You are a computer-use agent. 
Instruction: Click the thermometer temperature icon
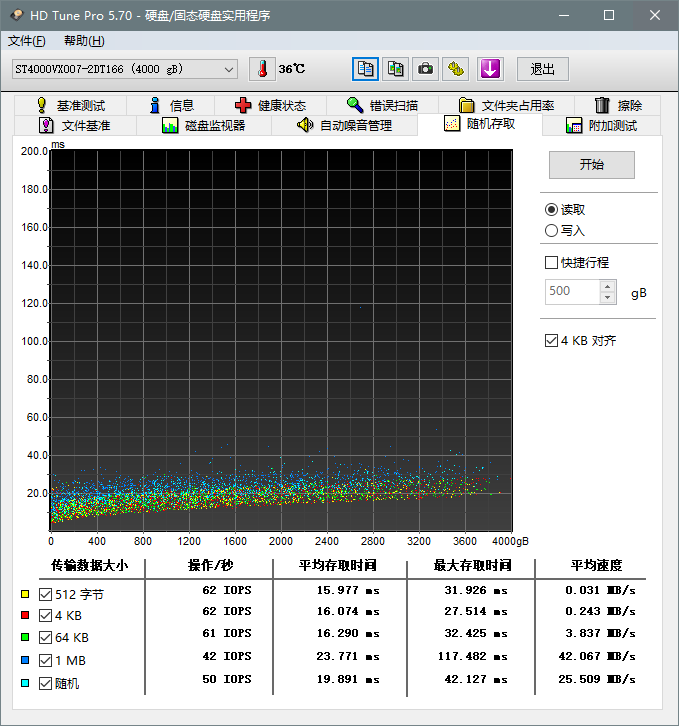(x=262, y=69)
